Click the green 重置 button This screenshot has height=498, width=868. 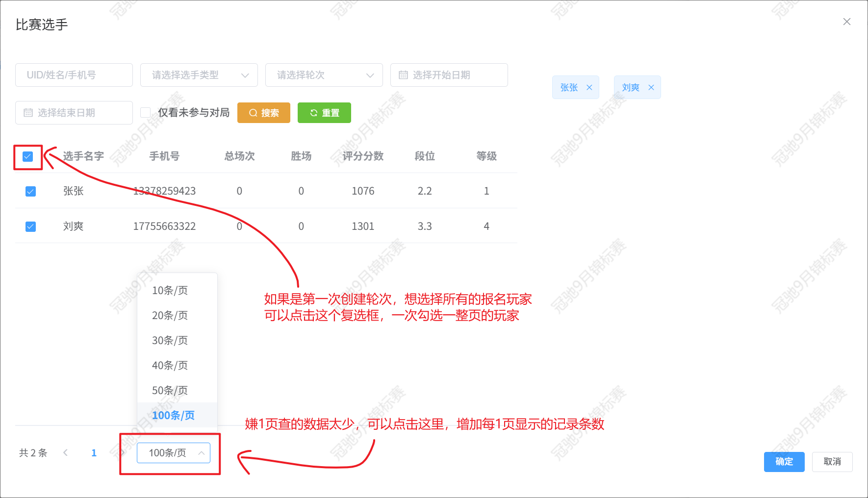point(324,113)
